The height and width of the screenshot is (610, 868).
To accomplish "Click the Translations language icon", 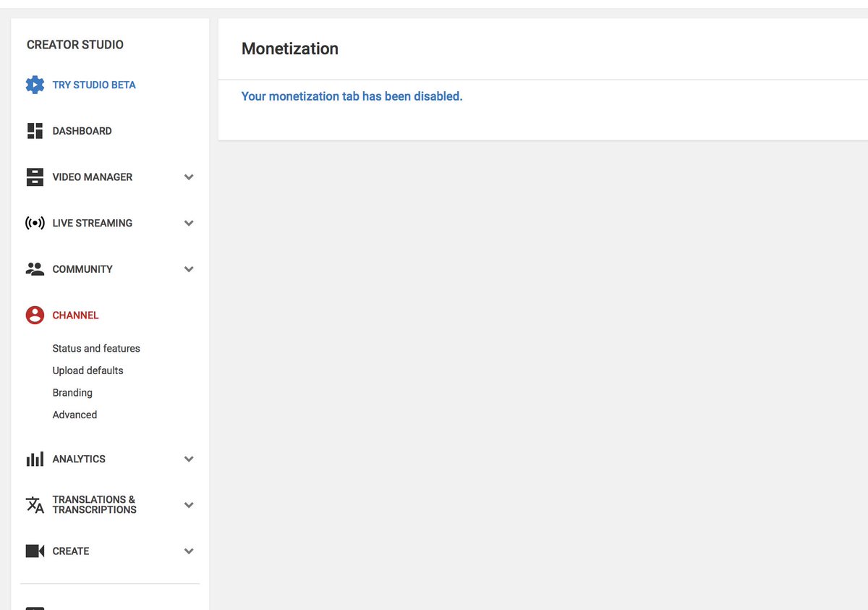I will [35, 505].
